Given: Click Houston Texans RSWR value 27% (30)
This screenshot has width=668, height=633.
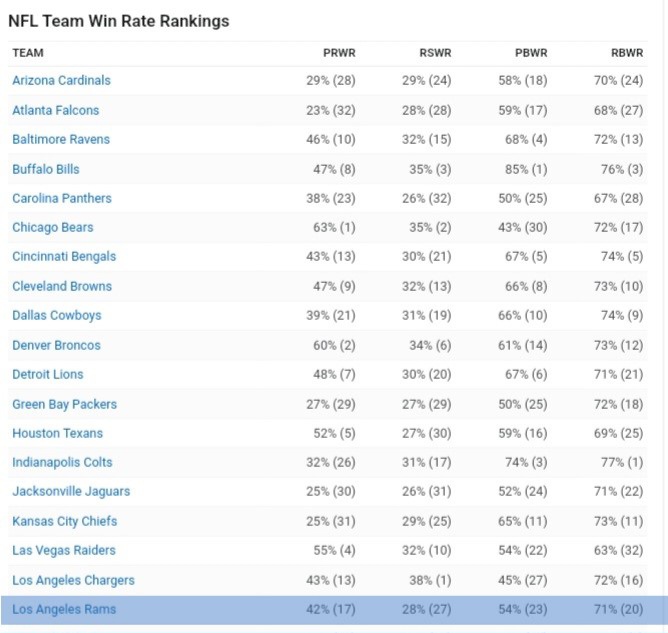Looking at the screenshot, I should click(426, 433).
